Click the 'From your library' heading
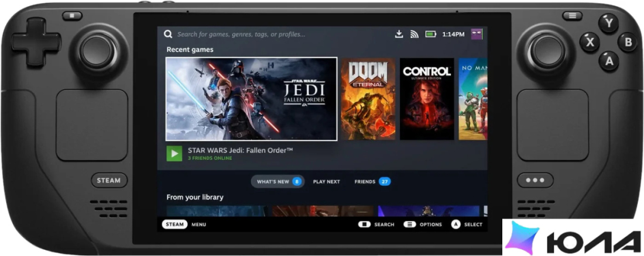 (x=195, y=198)
